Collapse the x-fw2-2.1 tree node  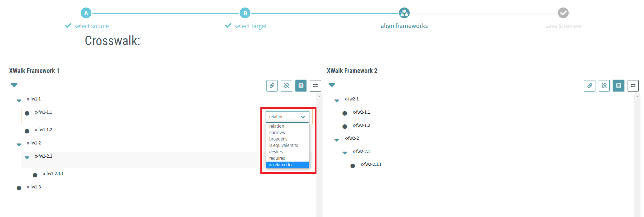[x=345, y=153]
